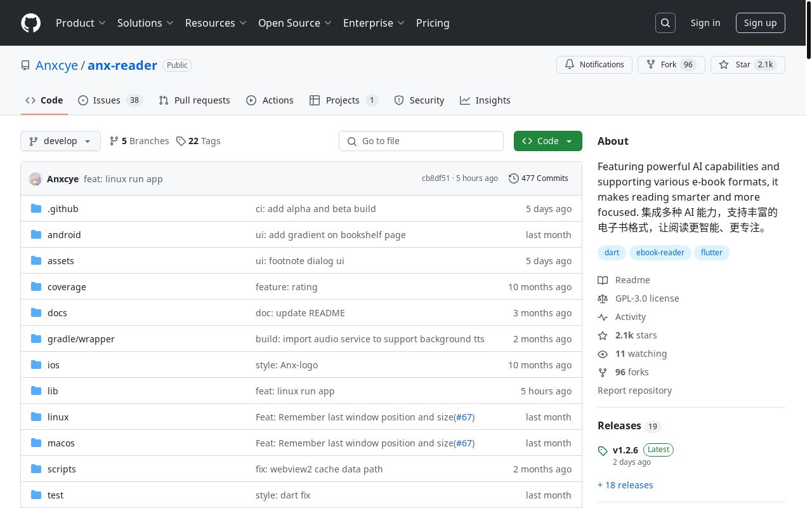This screenshot has height=508, width=812.
Task: Switch to the Issues tab
Action: coord(110,100)
